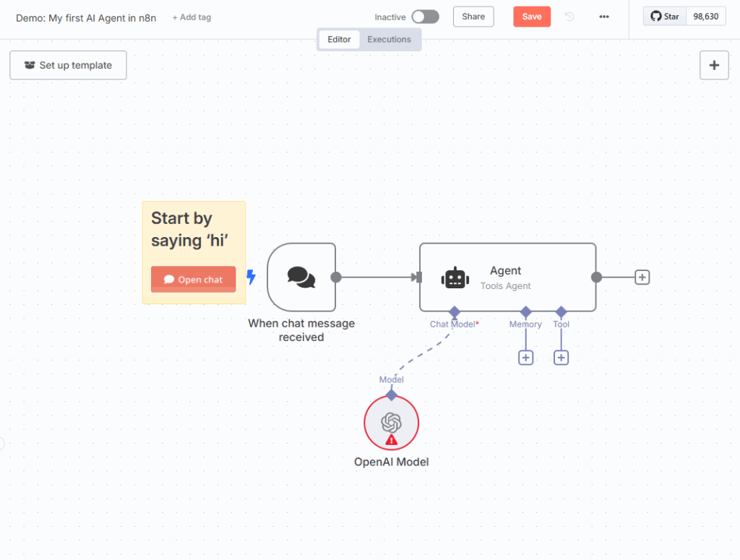Switch to the Executions tab

(x=389, y=39)
